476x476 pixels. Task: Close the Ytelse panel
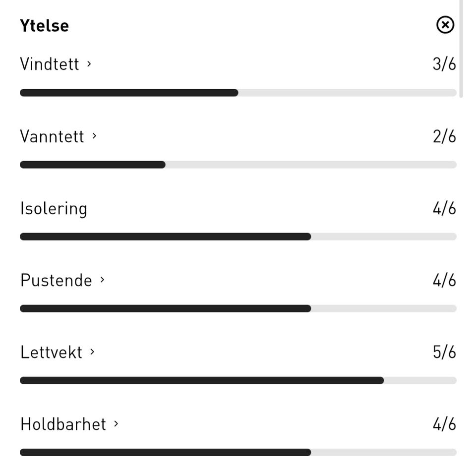point(445,24)
